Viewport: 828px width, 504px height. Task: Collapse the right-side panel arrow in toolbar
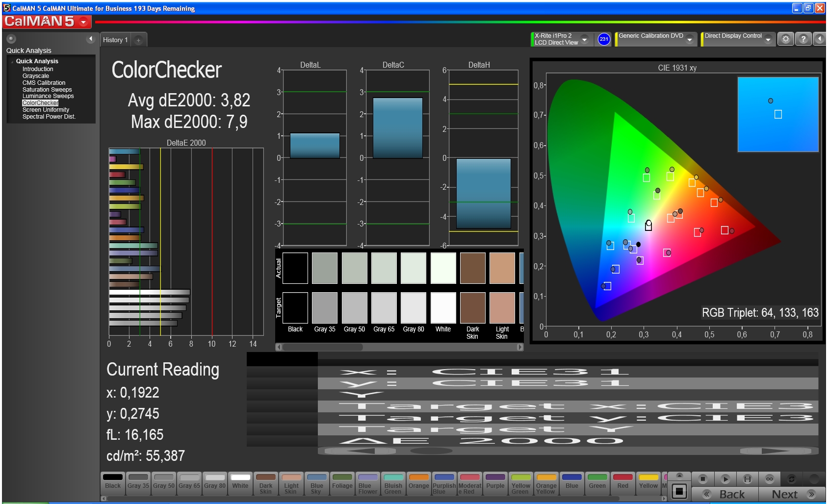tap(820, 39)
